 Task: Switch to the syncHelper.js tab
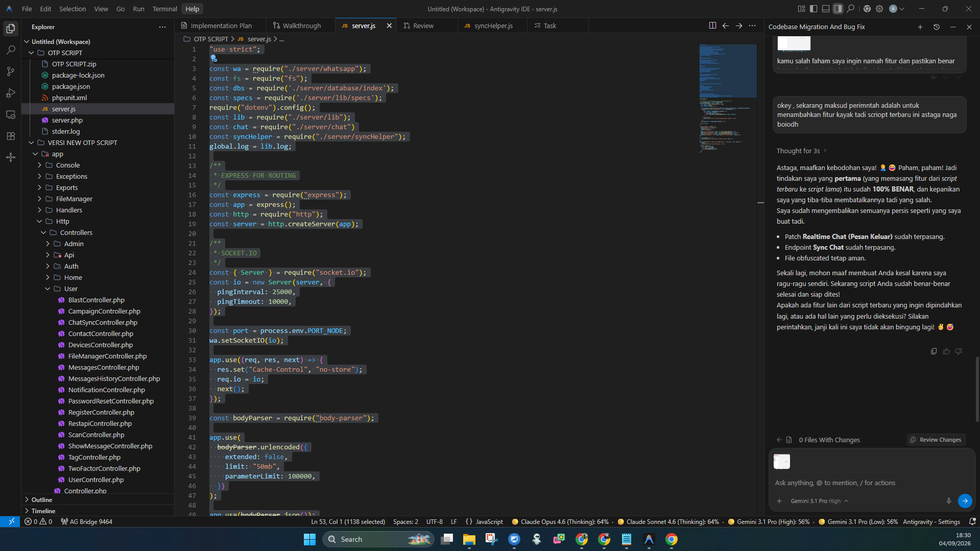(x=493, y=26)
